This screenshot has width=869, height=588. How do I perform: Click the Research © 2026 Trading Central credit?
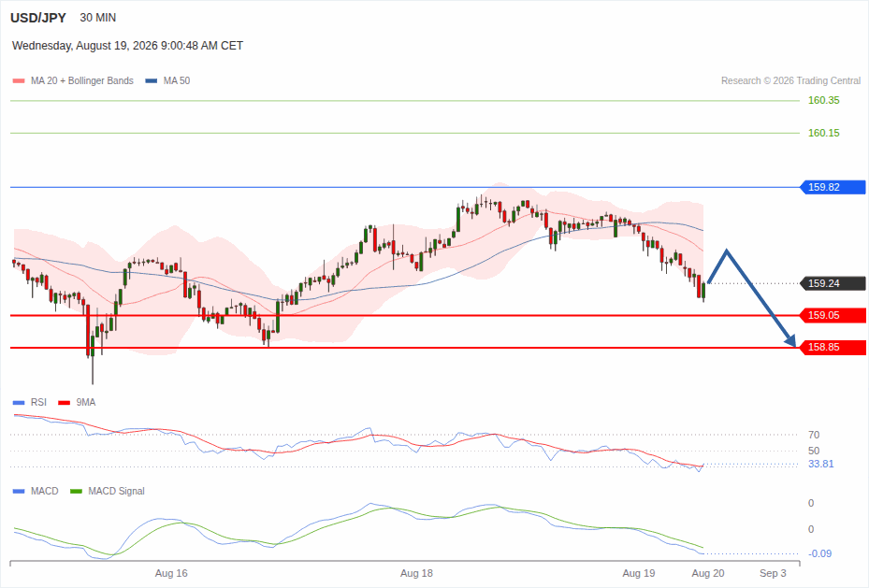[x=790, y=80]
